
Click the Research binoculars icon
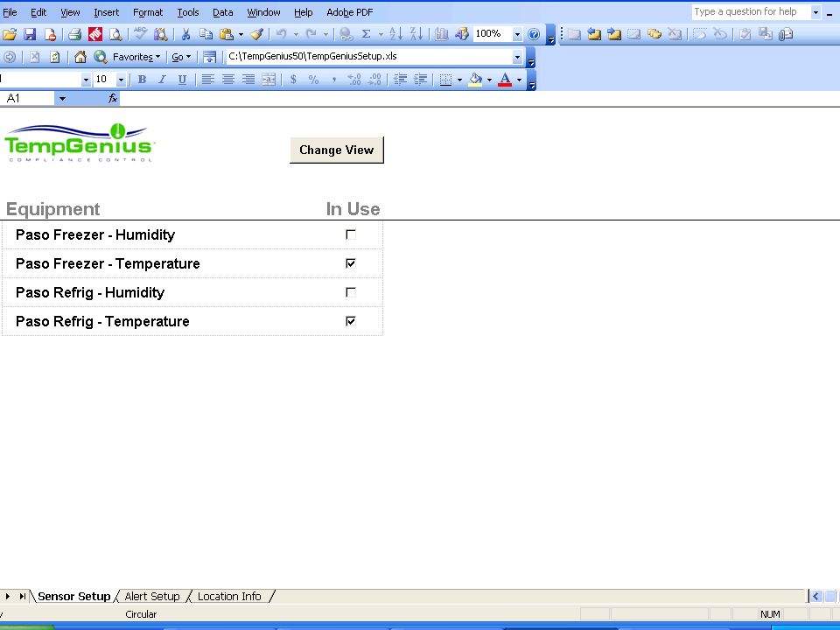click(x=161, y=34)
